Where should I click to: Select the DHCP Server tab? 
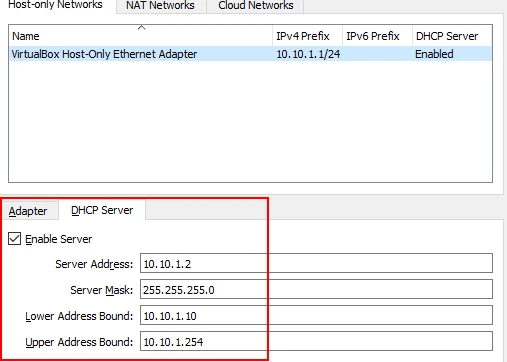click(x=102, y=210)
